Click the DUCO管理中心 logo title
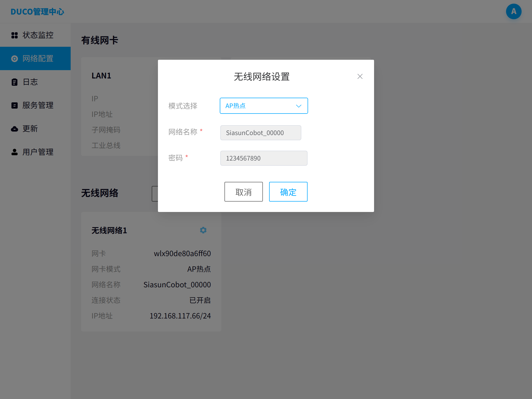This screenshot has width=532, height=399. click(37, 12)
